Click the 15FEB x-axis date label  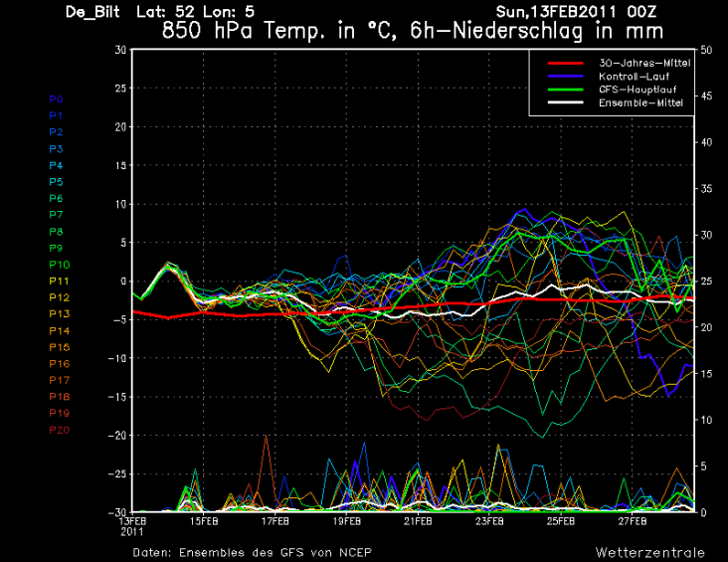click(204, 521)
